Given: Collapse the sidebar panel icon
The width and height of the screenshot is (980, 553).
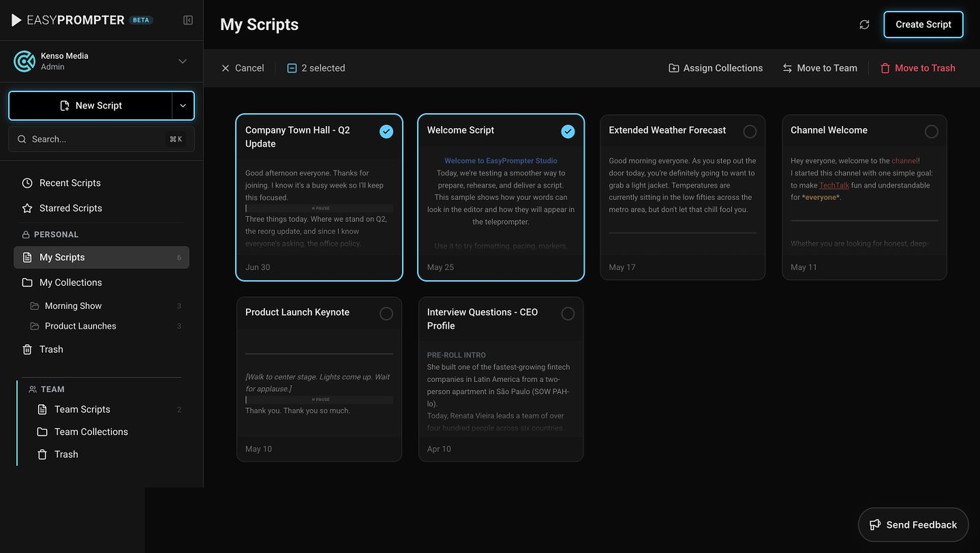Looking at the screenshot, I should click(188, 20).
